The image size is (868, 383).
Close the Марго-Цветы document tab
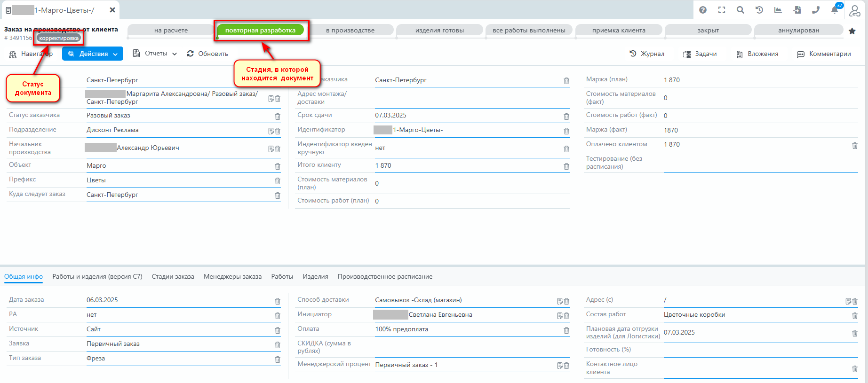click(x=112, y=10)
